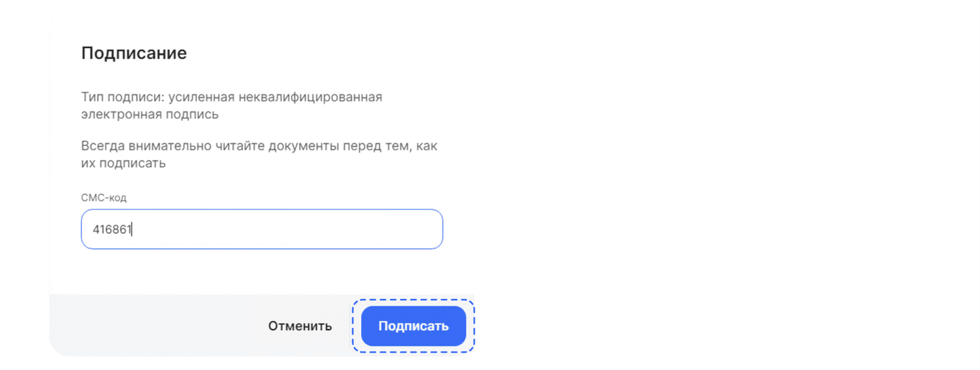Click the entered code 416861
980x370 pixels.
point(112,229)
